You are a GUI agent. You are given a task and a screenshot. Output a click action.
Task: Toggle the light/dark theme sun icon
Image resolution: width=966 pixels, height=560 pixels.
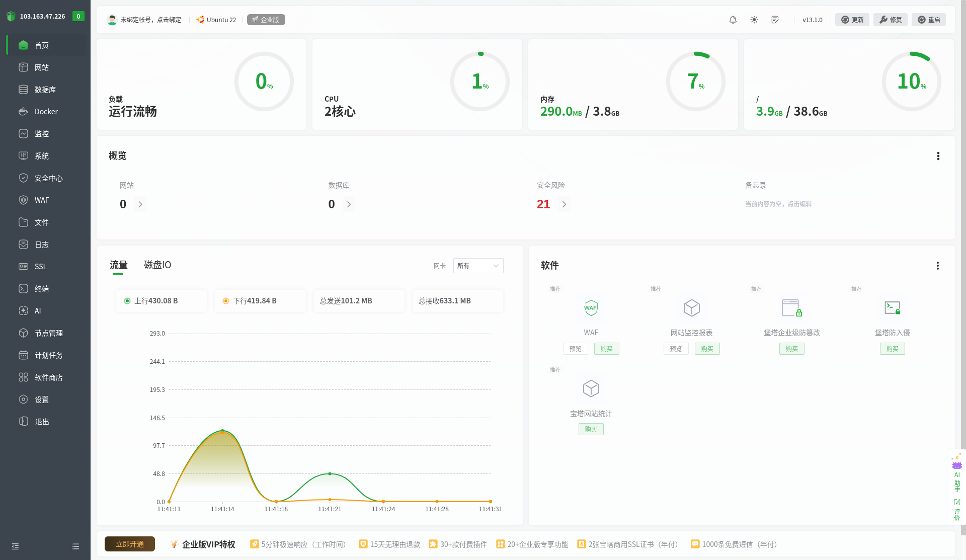point(754,20)
